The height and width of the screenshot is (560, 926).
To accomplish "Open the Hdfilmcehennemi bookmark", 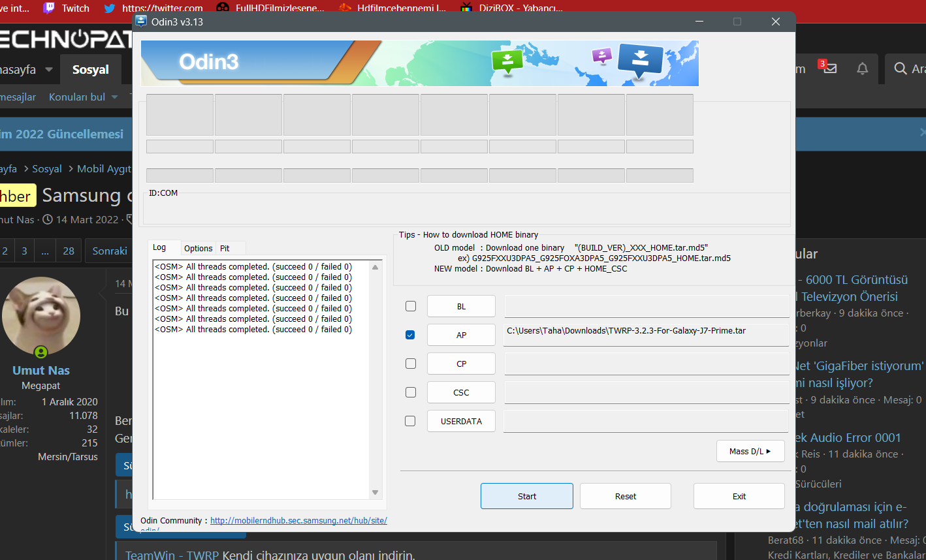I will pyautogui.click(x=392, y=8).
